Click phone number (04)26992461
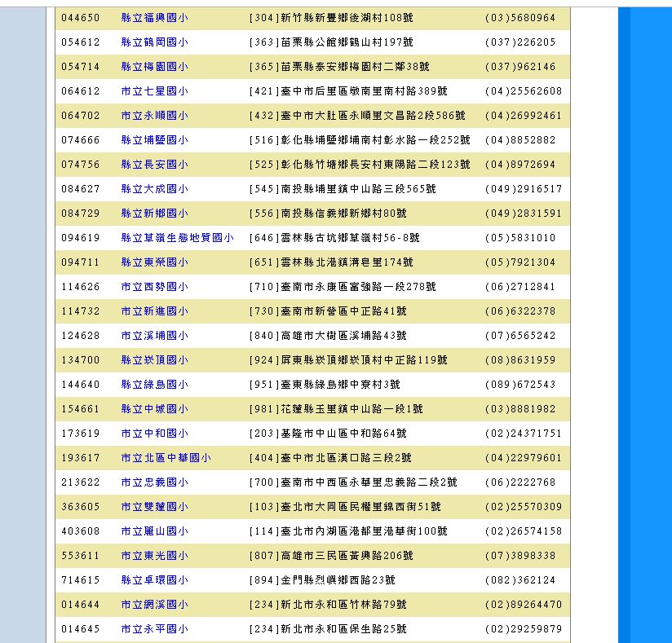 pyautogui.click(x=524, y=116)
